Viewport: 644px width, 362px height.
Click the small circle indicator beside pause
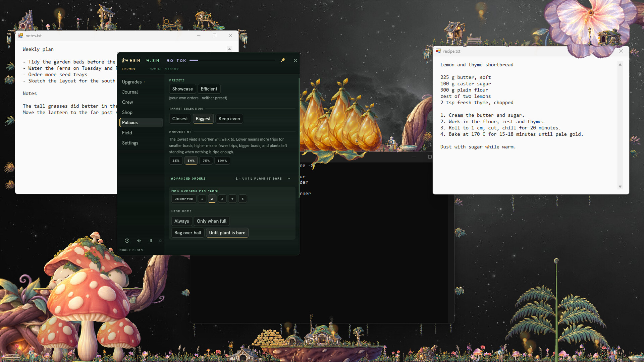(160, 241)
